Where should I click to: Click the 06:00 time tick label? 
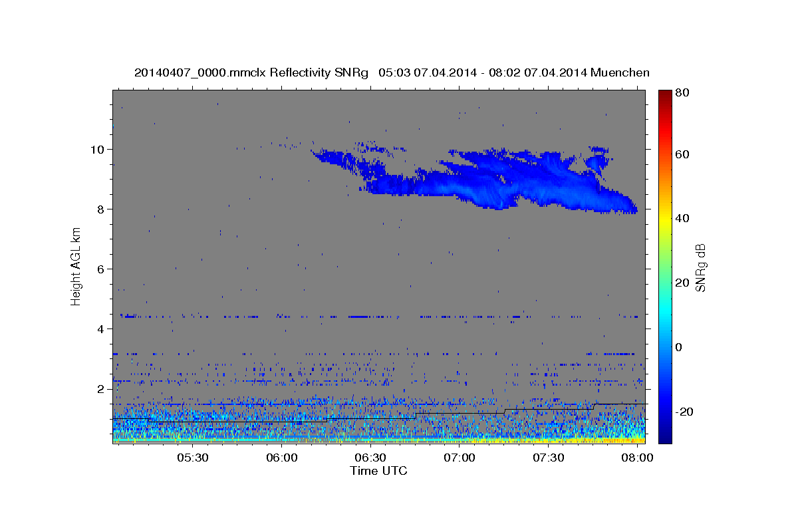282,458
